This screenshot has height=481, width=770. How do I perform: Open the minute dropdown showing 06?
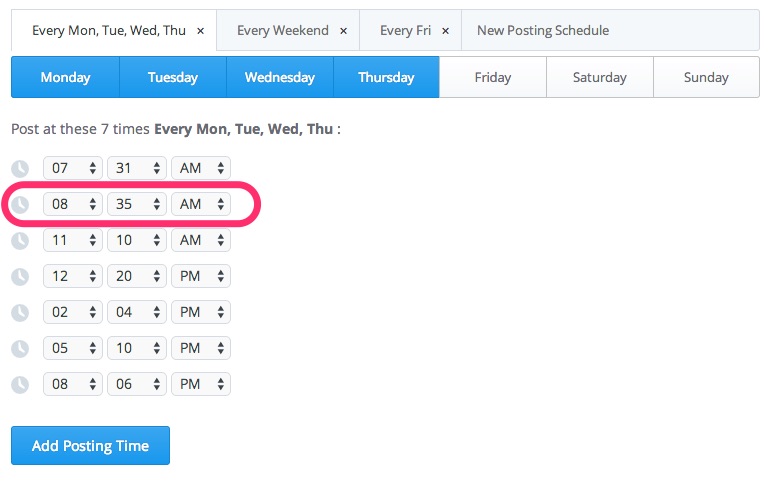coord(137,384)
